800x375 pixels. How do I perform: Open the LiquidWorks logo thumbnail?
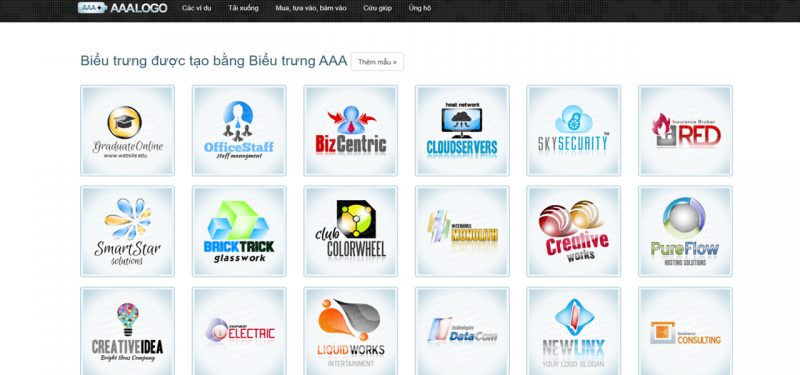coord(351,331)
